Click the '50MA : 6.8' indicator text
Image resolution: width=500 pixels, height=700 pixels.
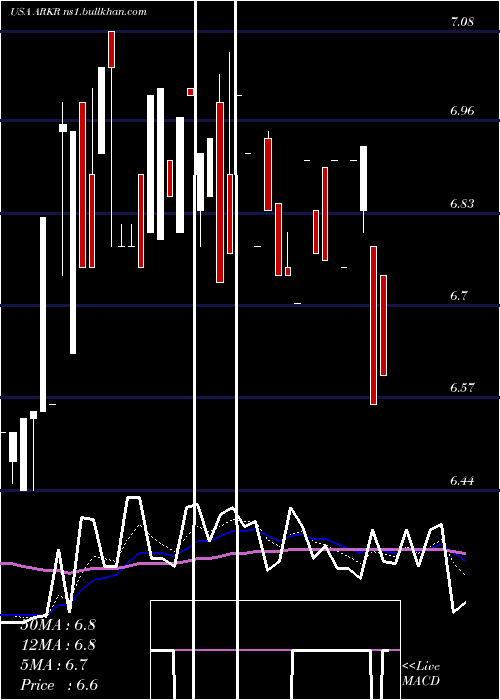[58, 625]
